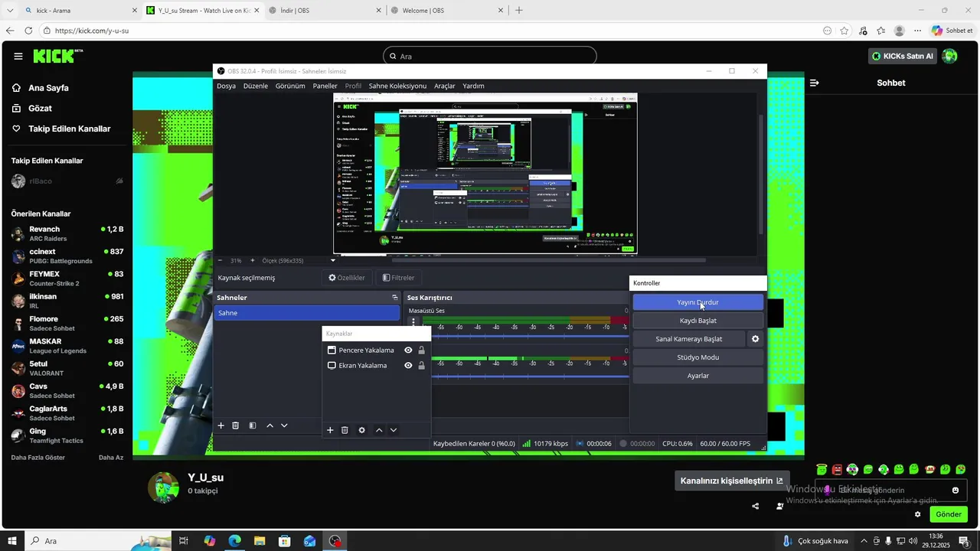Screen dimensions: 980x551
Task: Toggle the hidden icon beside rIBaco channel
Action: pyautogui.click(x=119, y=181)
